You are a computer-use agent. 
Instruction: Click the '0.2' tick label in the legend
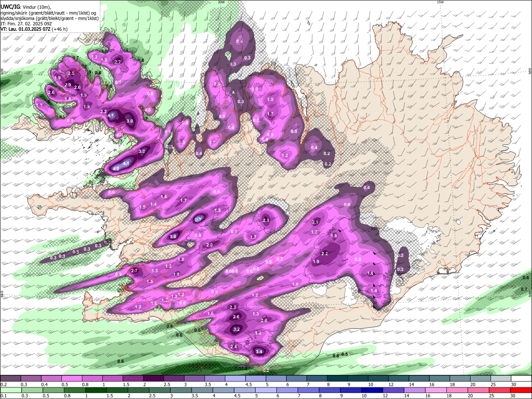[4, 384]
